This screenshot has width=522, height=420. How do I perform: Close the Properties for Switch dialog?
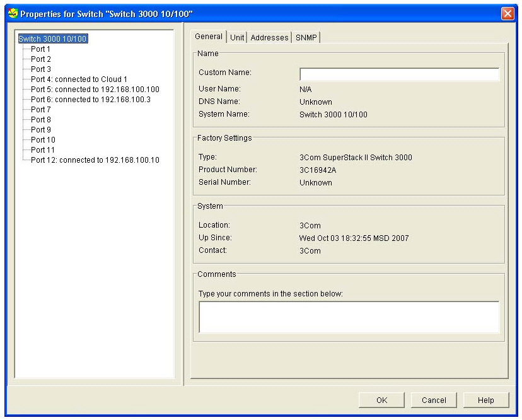(507, 14)
